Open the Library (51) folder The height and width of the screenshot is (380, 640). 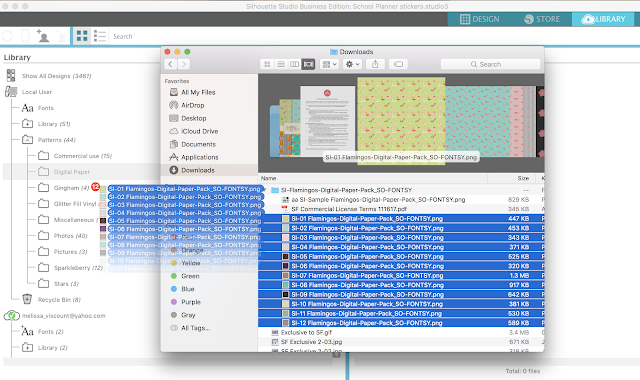coord(54,124)
